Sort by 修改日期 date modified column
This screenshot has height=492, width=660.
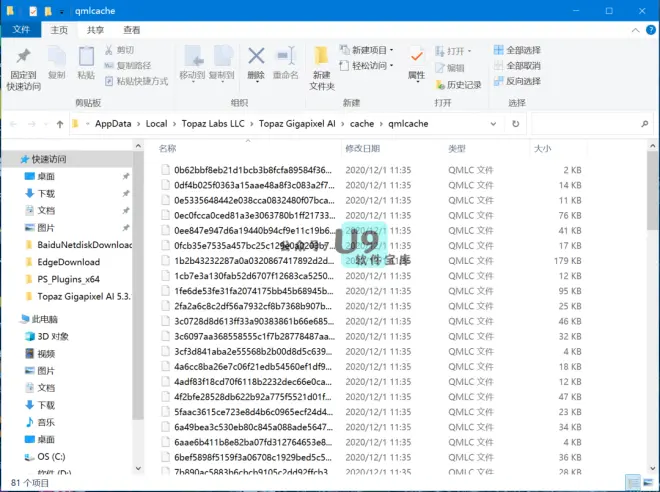click(x=362, y=149)
